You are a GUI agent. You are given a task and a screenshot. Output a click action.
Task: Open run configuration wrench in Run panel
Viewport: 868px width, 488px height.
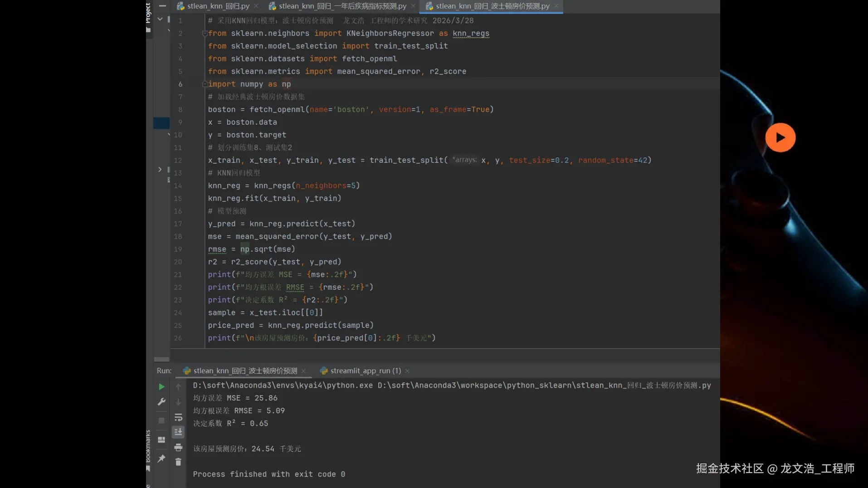pos(161,402)
